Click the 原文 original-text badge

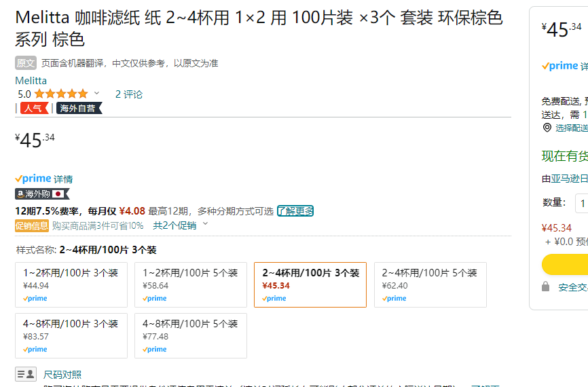pyautogui.click(x=26, y=63)
